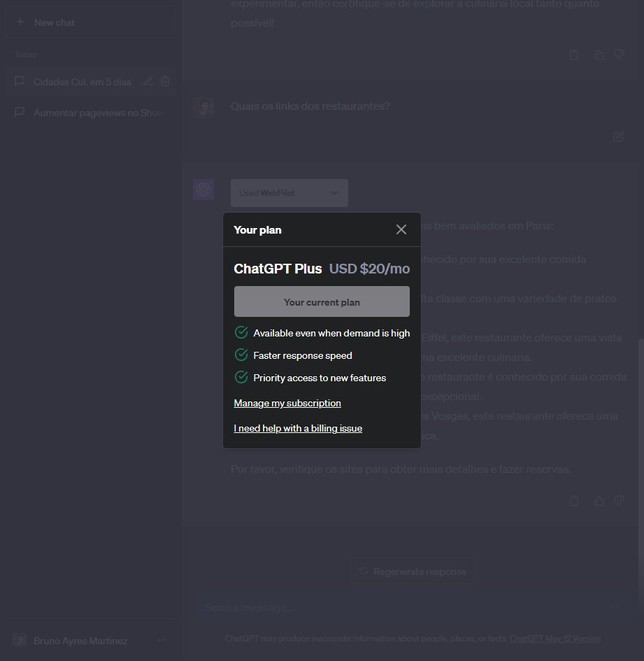Delete the 'Cidades Cul. em 5 dias' chat

[x=165, y=81]
